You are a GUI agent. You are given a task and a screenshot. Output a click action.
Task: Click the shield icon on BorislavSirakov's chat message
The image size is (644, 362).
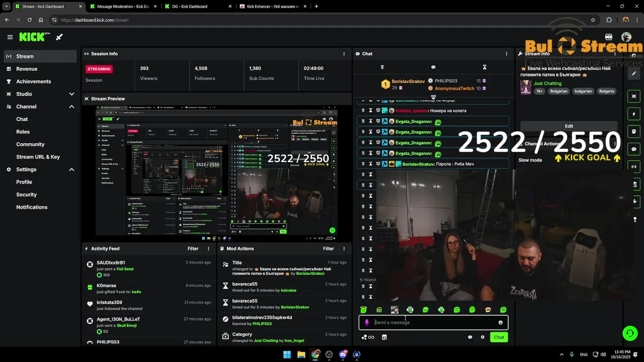point(378,164)
